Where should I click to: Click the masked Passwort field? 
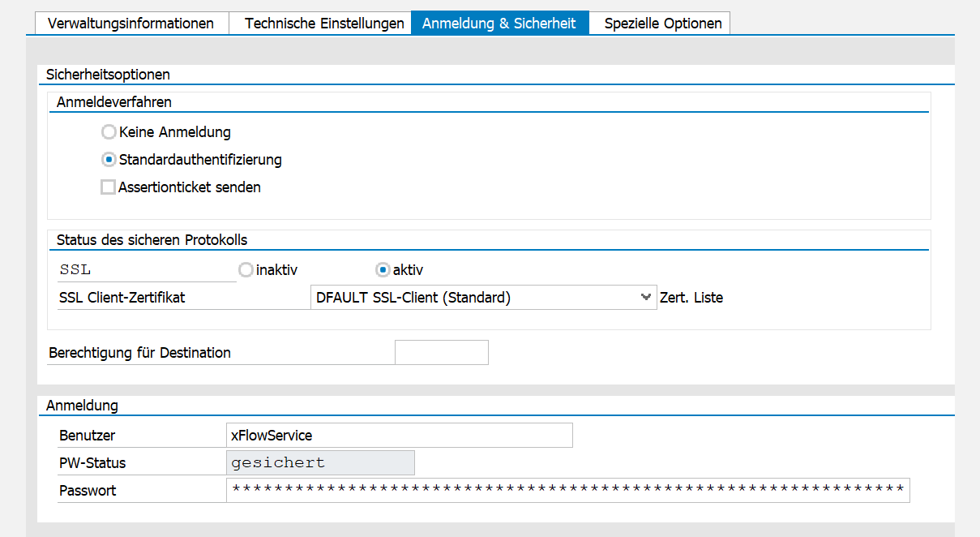(x=567, y=490)
